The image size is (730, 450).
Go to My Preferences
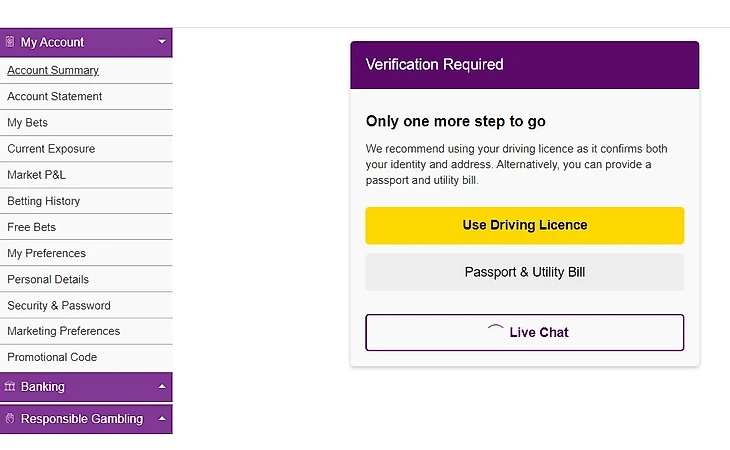[x=86, y=253]
